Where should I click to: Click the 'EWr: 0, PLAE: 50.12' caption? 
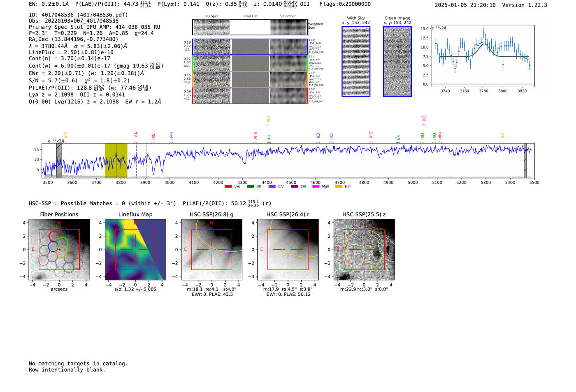288,294
